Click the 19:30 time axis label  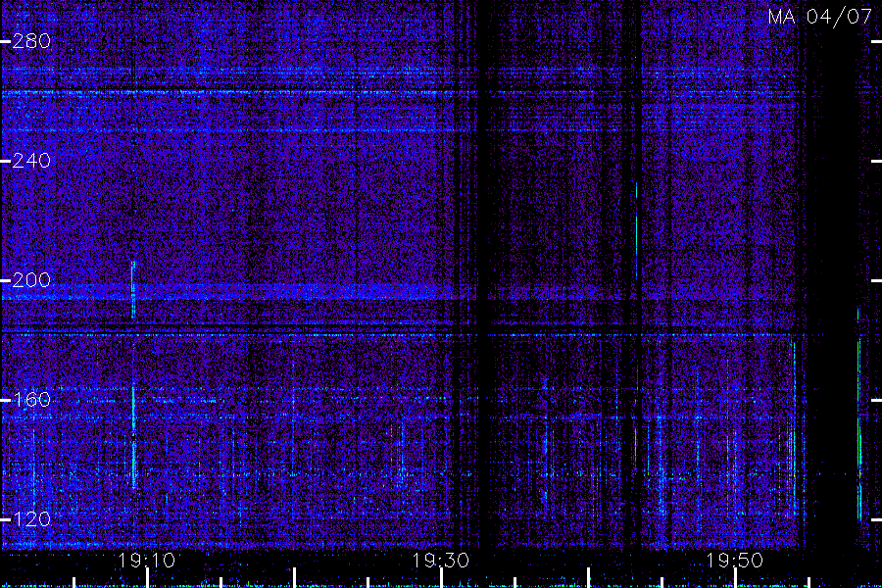[x=440, y=561]
